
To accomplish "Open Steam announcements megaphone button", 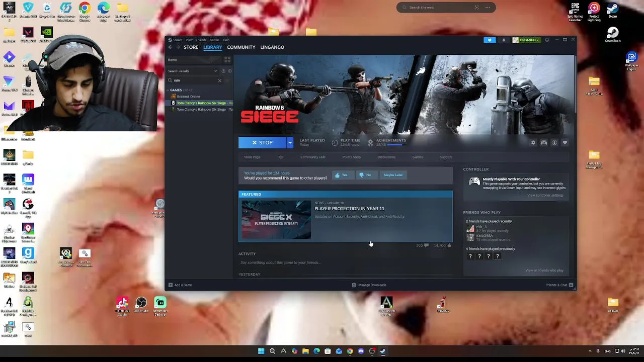I will 490,40.
